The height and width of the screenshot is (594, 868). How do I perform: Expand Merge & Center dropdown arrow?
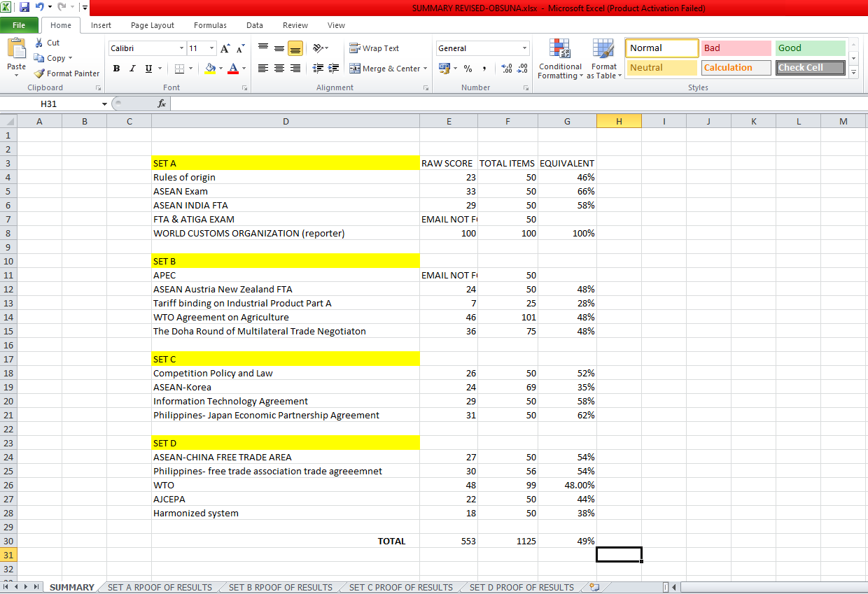[x=426, y=69]
